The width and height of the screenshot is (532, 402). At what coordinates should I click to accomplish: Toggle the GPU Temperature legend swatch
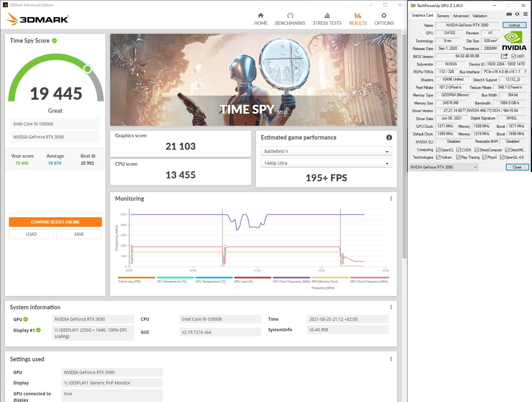214,277
